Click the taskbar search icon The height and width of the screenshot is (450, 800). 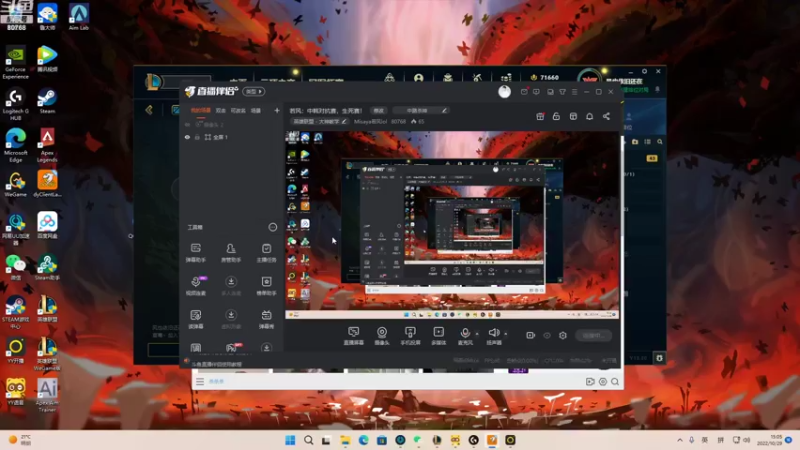click(308, 440)
